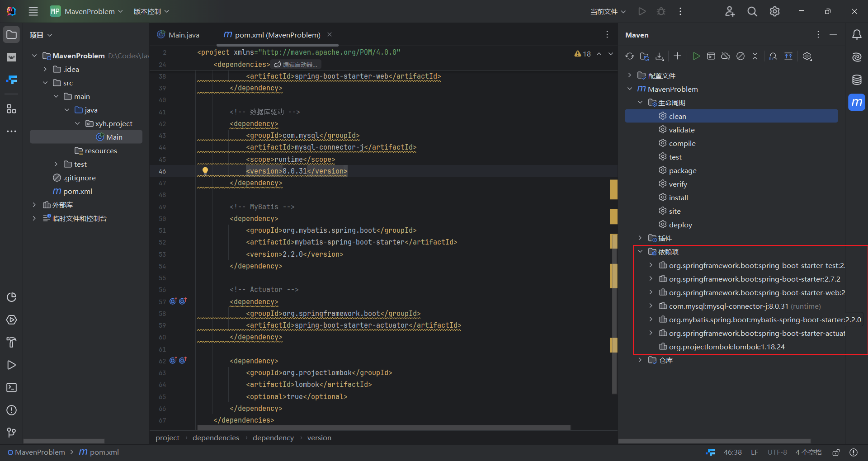Collapse the src folder
Image resolution: width=868 pixels, height=461 pixels.
(45, 83)
